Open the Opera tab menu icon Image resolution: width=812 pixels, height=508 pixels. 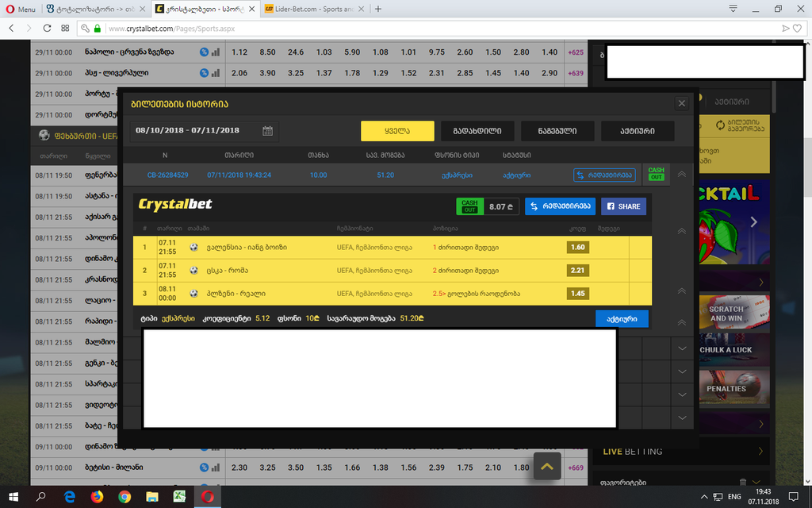tap(733, 9)
